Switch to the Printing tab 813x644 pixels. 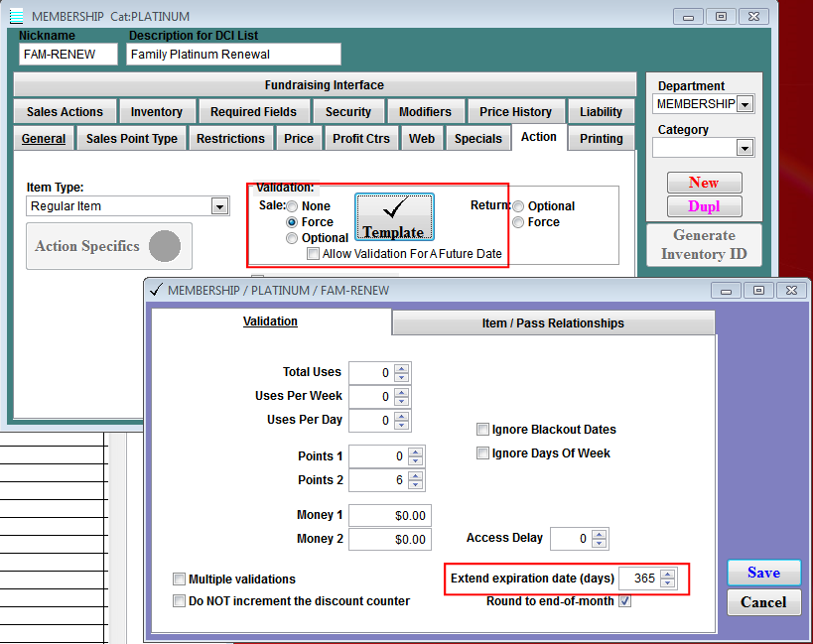(601, 138)
